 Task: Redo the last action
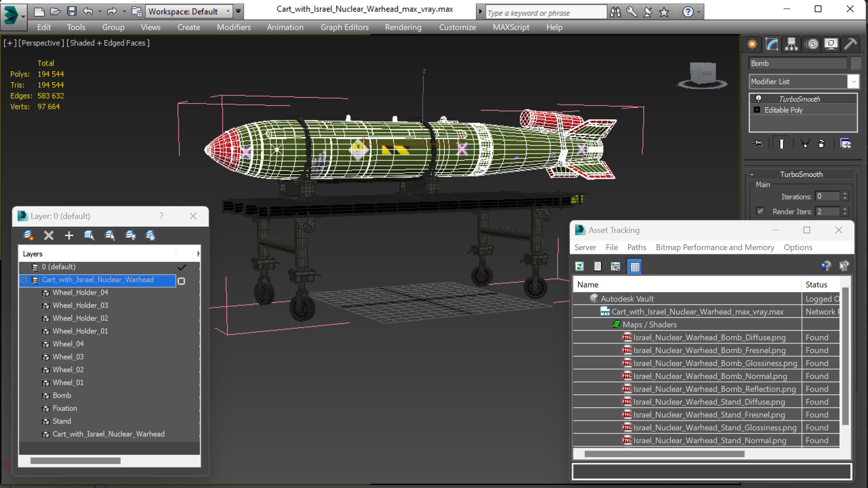(112, 11)
